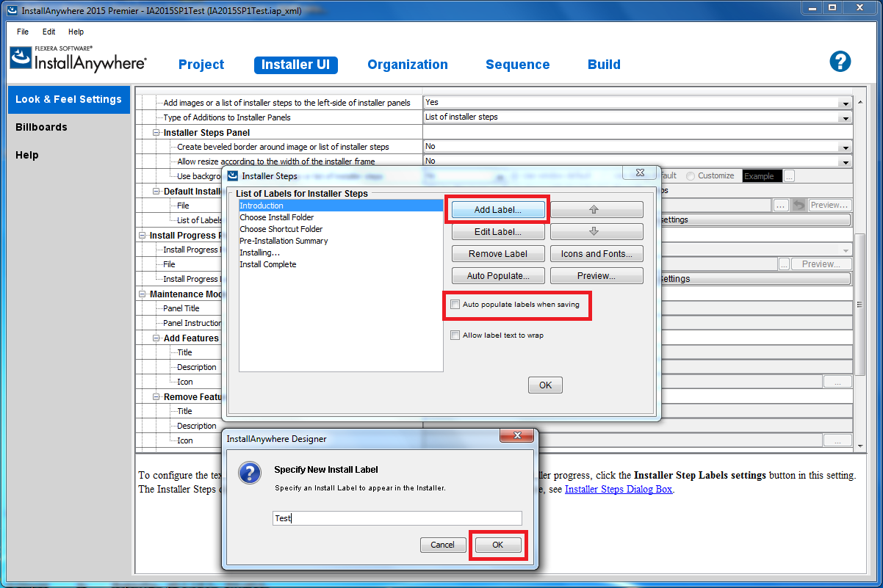Open the Edit menu
This screenshot has height=588, width=883.
coord(48,32)
